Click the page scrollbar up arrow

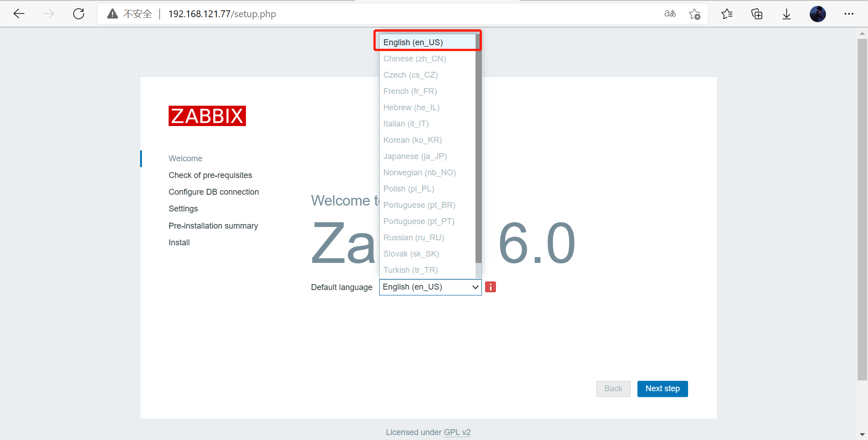862,33
